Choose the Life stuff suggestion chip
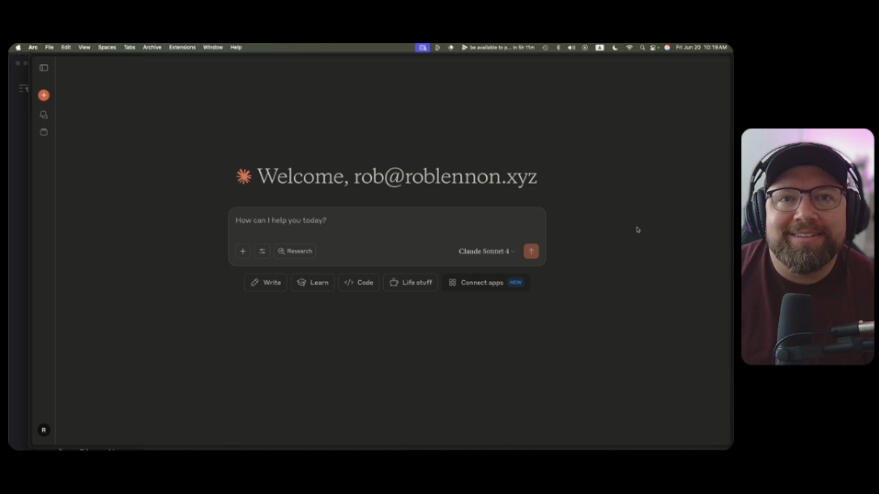Image resolution: width=879 pixels, height=494 pixels. [411, 283]
